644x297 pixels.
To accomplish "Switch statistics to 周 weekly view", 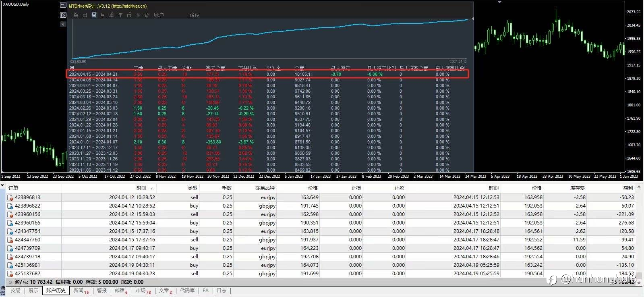I will pyautogui.click(x=93, y=15).
